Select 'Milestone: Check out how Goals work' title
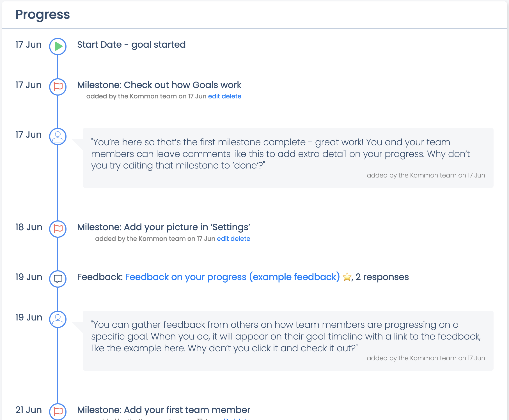This screenshot has width=509, height=420. coord(159,85)
